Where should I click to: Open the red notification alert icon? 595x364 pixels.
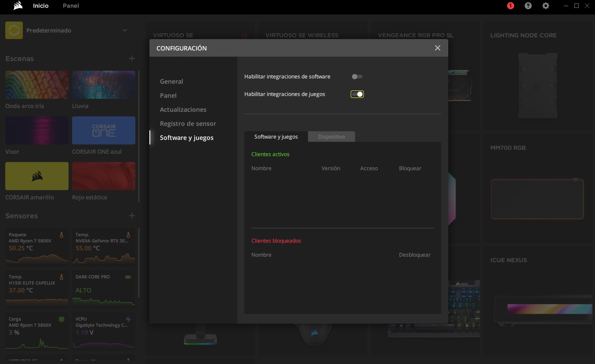pos(510,6)
